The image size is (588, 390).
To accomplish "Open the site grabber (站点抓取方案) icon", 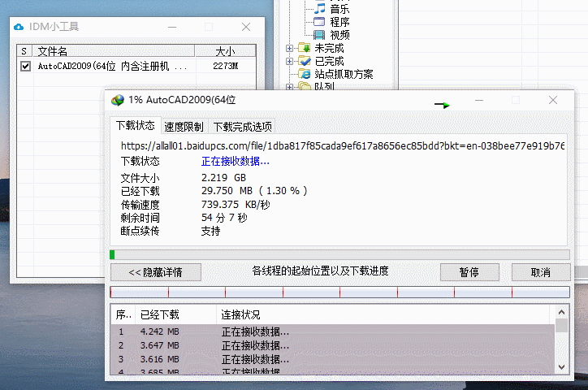I will coord(305,74).
